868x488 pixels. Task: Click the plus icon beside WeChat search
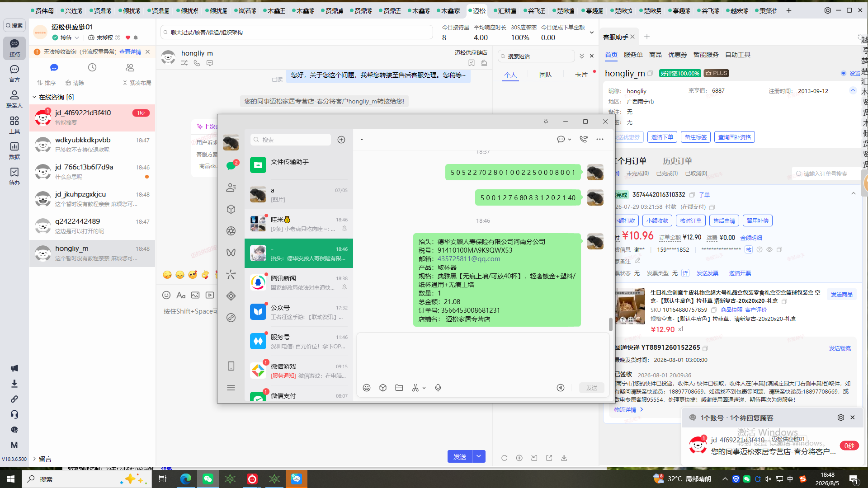(x=341, y=140)
